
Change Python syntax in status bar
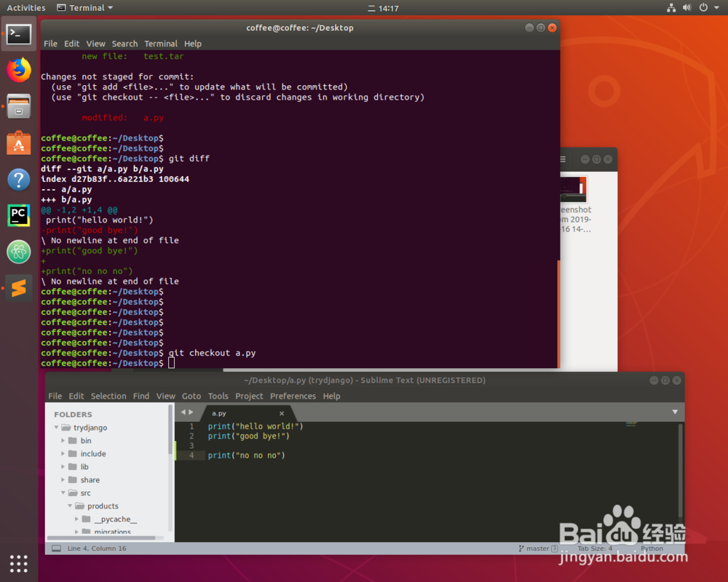coord(652,548)
